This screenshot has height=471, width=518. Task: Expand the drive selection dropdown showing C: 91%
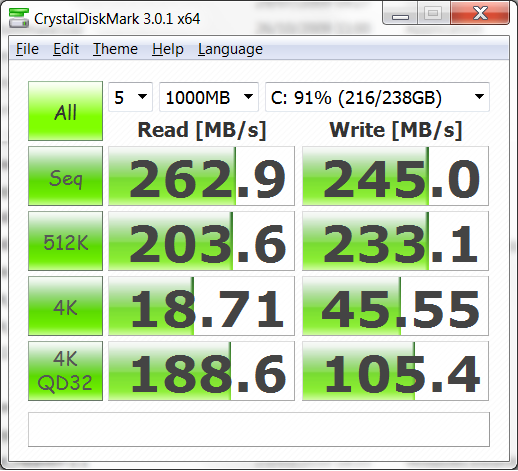pyautogui.click(x=377, y=97)
